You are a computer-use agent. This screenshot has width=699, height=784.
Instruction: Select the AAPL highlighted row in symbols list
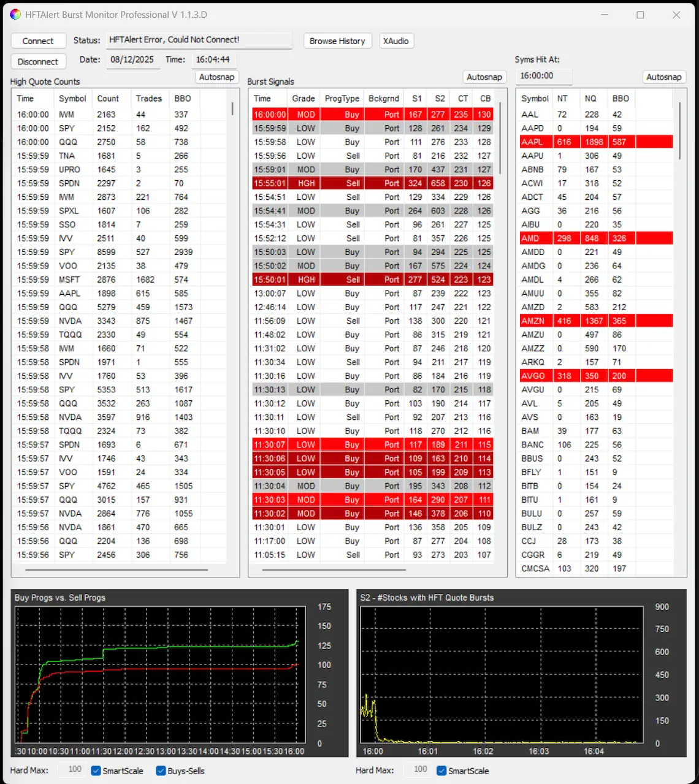click(x=595, y=142)
